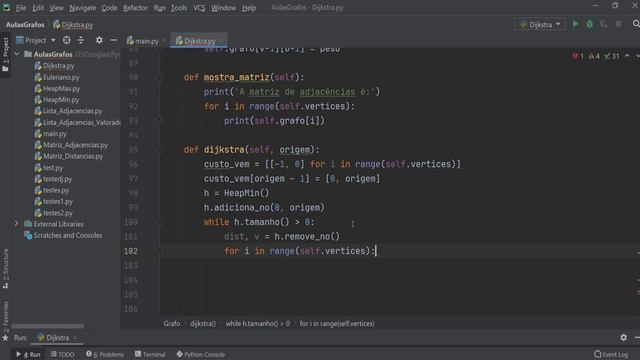The width and height of the screenshot is (640, 360).
Task: Collapse all in Project panel
Action: pyautogui.click(x=81, y=40)
